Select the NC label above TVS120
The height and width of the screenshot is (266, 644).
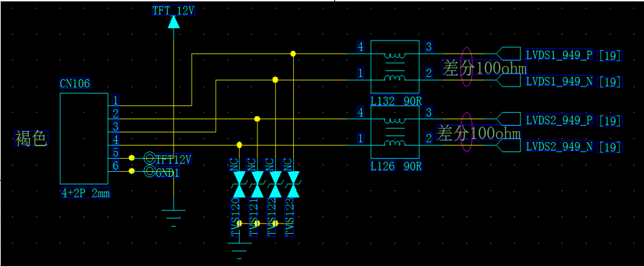233,164
